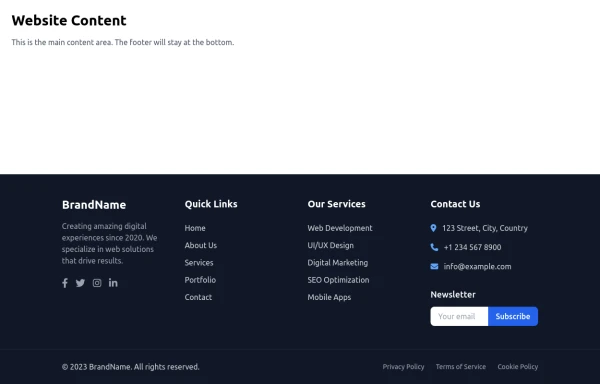Click the main content area paragraph
Screen dimensions: 600x384
pos(122,42)
